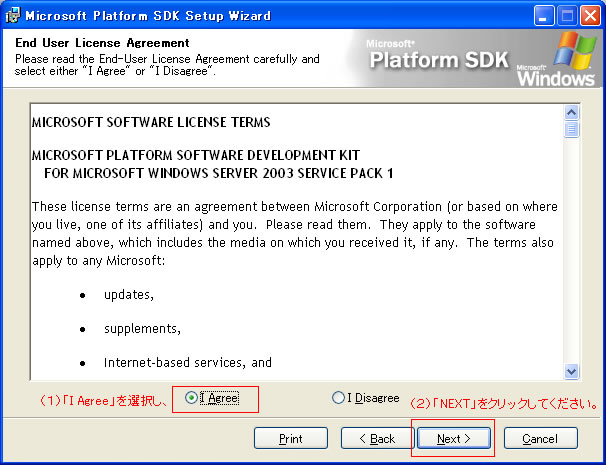Click the 'apply to any Microsoft:' line
This screenshot has height=465, width=606.
pyautogui.click(x=99, y=261)
